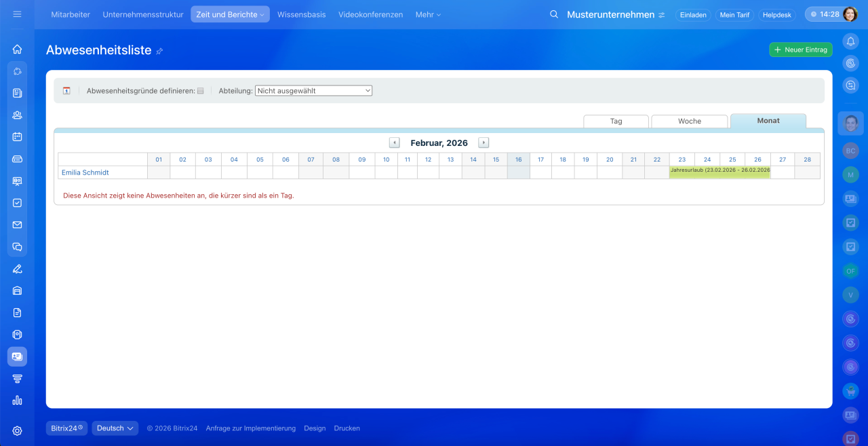Open Emilia Schmidt's profile link
This screenshot has width=868, height=446.
click(x=85, y=172)
